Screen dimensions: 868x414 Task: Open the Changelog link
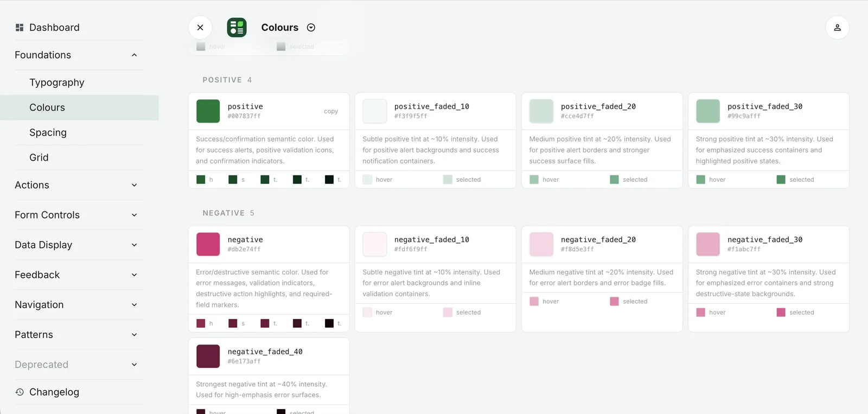coord(54,392)
